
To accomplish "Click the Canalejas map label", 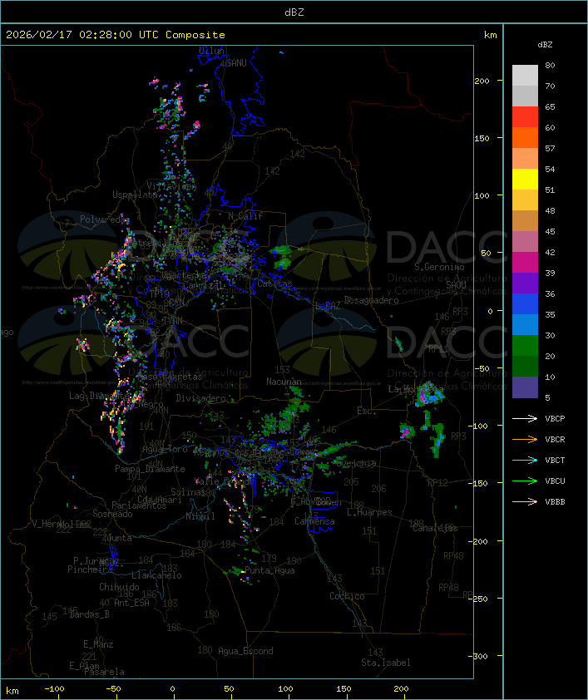I will 435,528.
